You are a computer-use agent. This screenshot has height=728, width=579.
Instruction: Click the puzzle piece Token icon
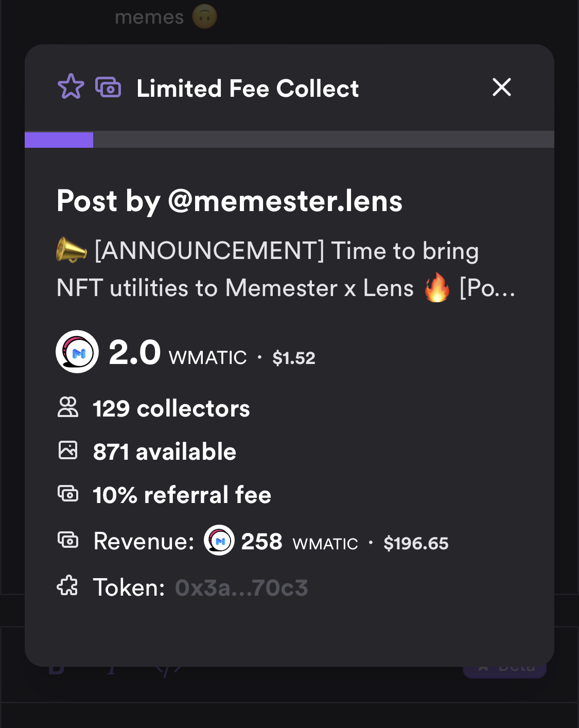(67, 586)
